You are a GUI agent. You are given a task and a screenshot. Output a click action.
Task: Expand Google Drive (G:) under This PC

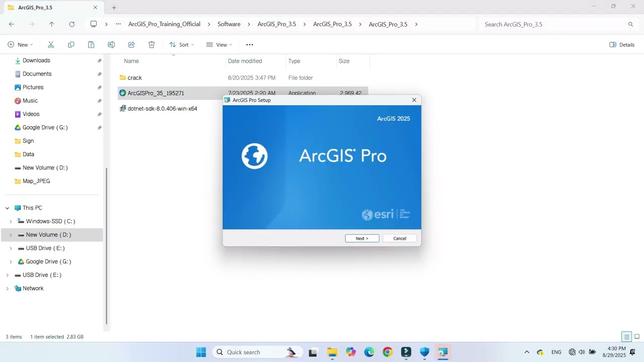[x=11, y=261]
